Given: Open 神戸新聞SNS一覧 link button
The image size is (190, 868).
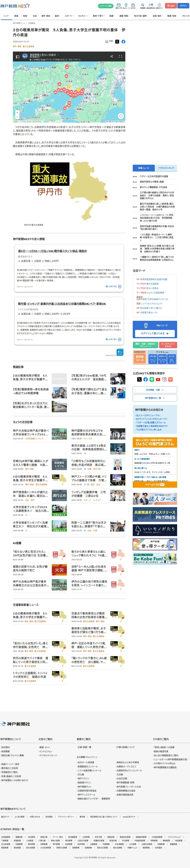Looking at the screenshot, I should pos(155,398).
